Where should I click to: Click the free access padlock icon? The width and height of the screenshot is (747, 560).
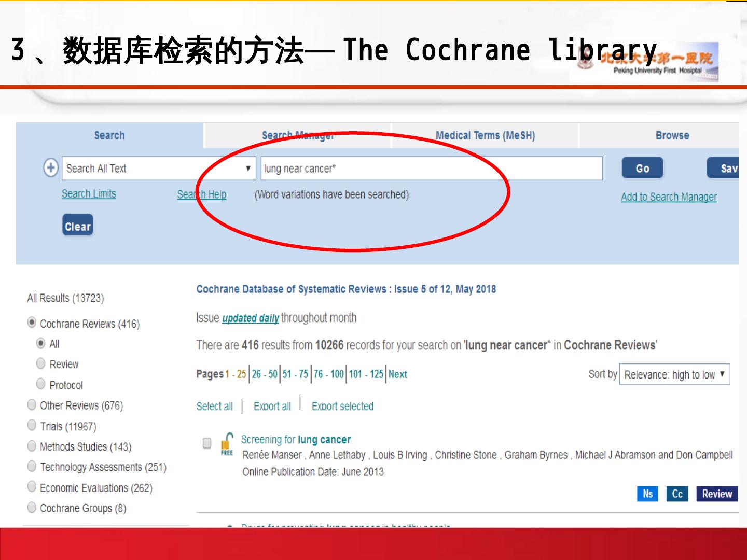point(227,444)
